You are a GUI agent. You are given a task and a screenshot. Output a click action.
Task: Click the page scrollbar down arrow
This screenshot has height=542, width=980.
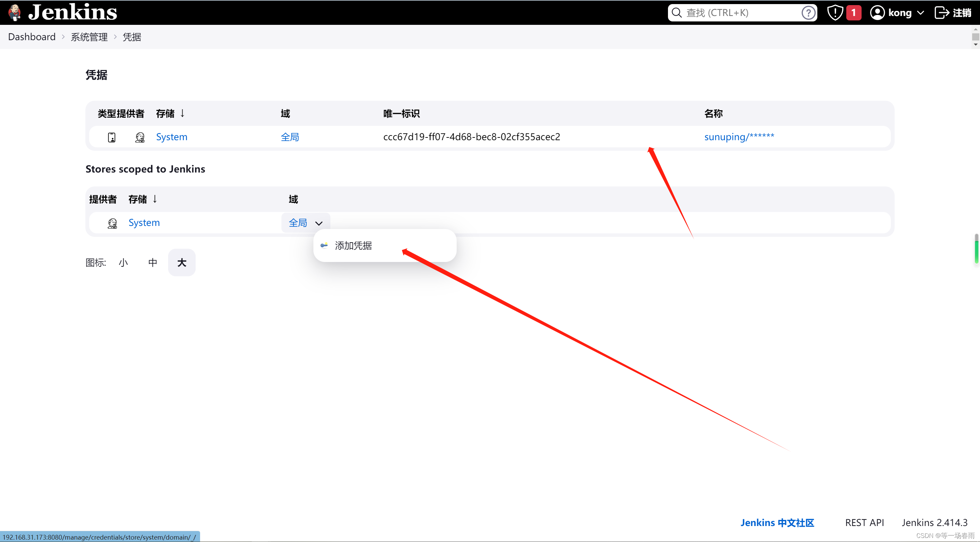click(976, 44)
